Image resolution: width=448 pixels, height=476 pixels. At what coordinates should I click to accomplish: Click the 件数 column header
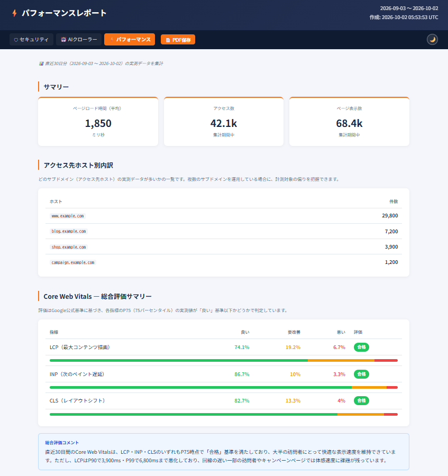tap(394, 202)
